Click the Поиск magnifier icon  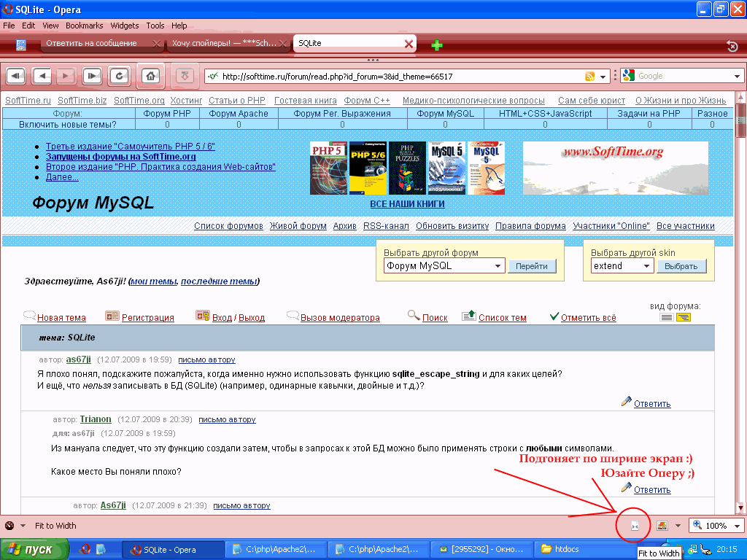(x=414, y=315)
